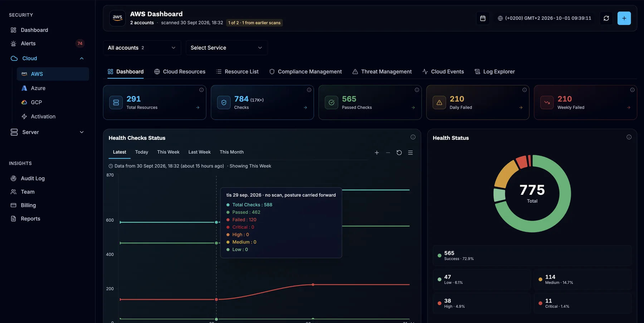The width and height of the screenshot is (644, 323).
Task: Open the calendar date picker icon
Action: (x=483, y=18)
